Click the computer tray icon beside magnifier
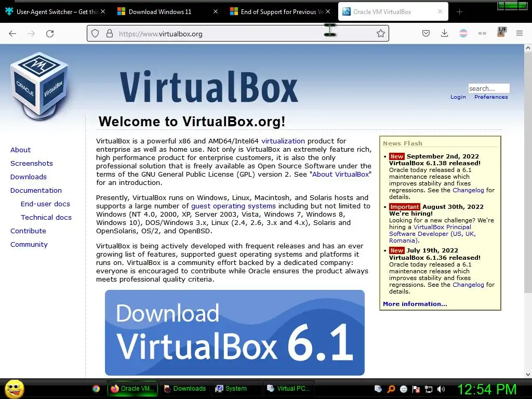This screenshot has width=532, height=399. pyautogui.click(x=378, y=389)
